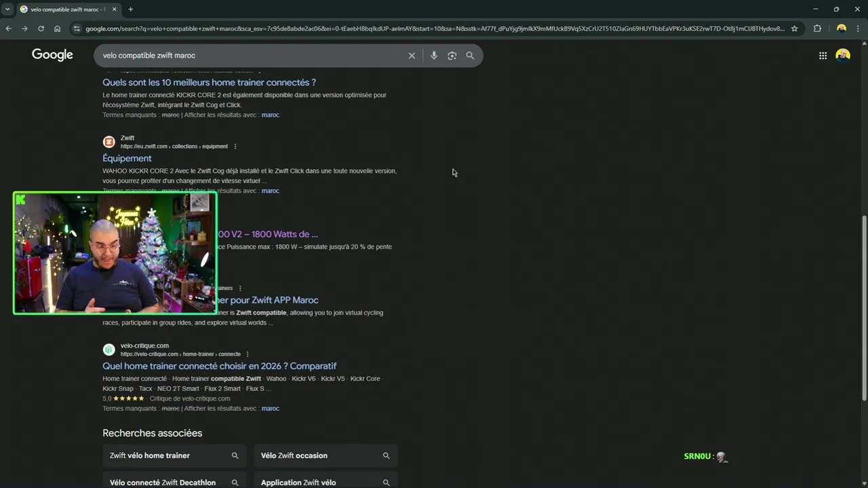868x488 pixels.
Task: Select related search 'Vélo Zwift occasion'
Action: click(x=325, y=455)
